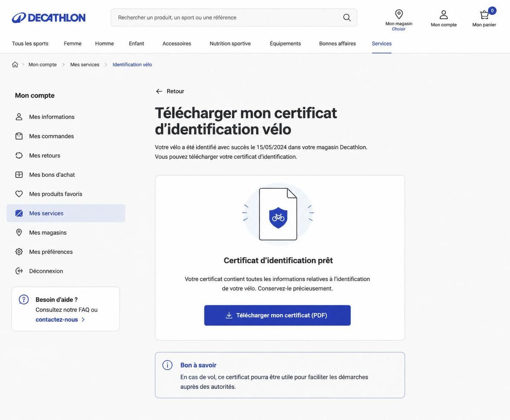
Task: Open the Homme menu
Action: (104, 44)
